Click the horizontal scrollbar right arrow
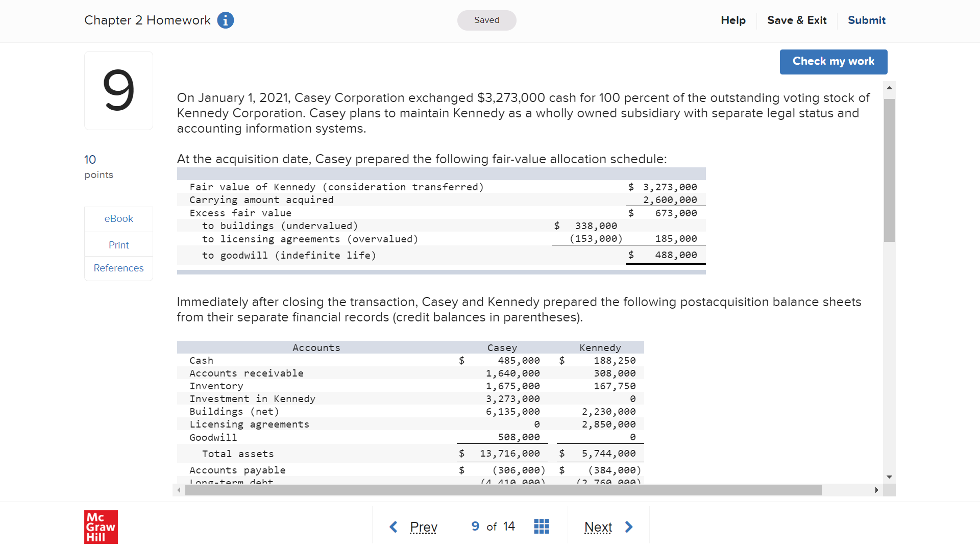980x551 pixels. 876,490
